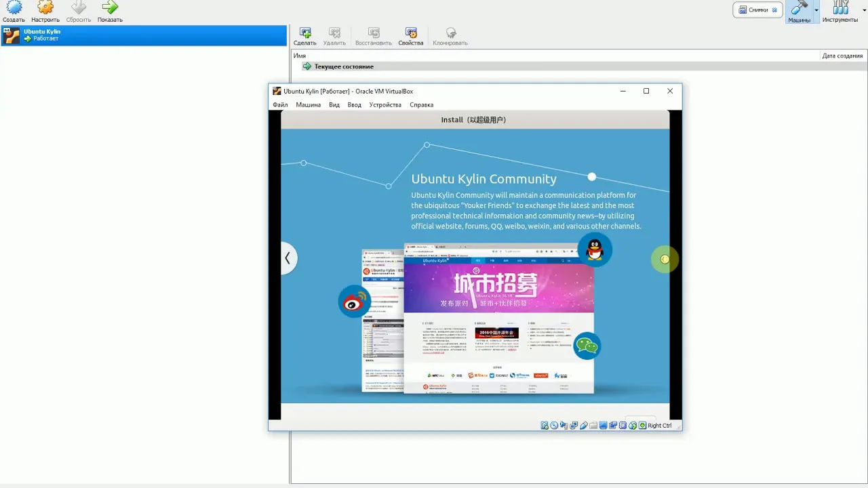This screenshot has width=868, height=488.
Task: Click the Weibo icon on slide
Action: [x=355, y=302]
